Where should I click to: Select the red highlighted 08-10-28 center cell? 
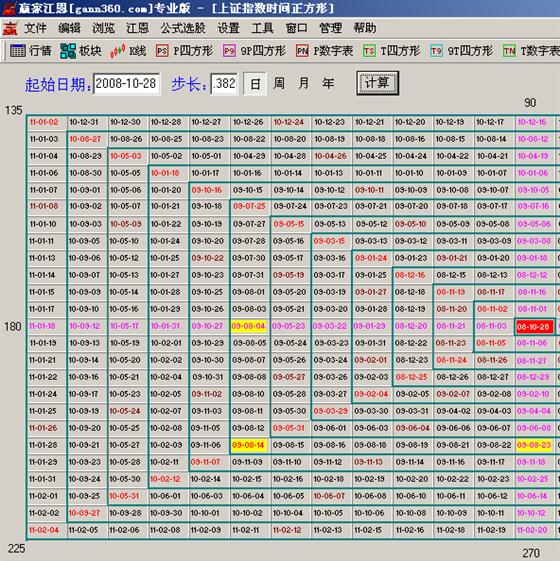pos(535,327)
